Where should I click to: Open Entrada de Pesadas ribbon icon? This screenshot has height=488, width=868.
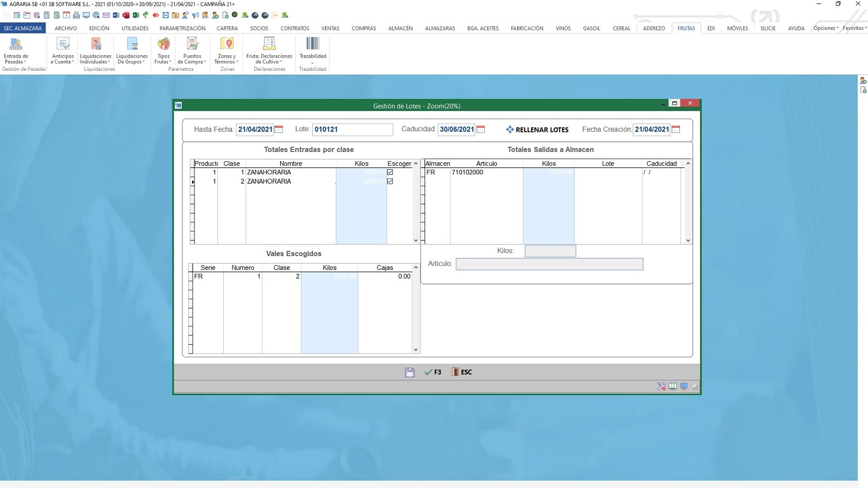pos(16,44)
